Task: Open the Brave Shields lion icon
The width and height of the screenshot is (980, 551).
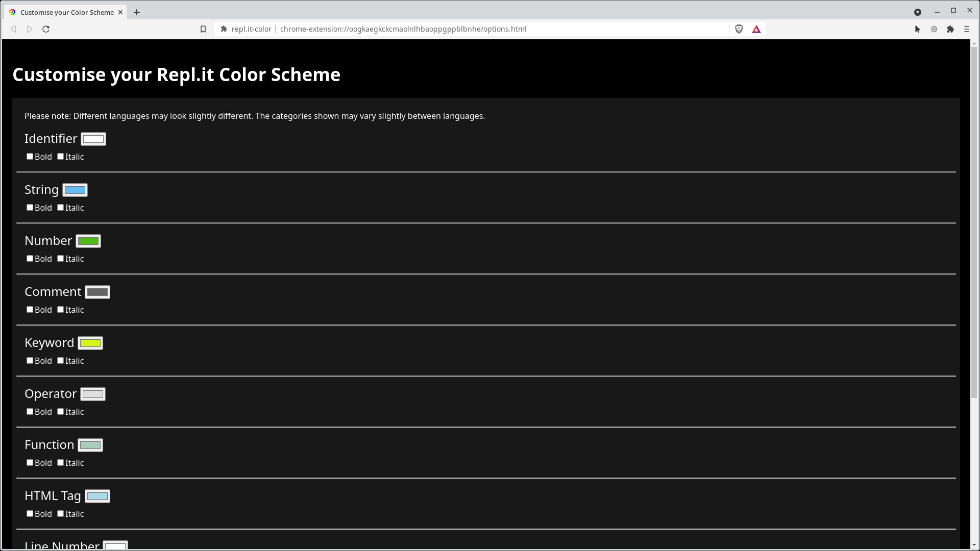Action: click(x=739, y=29)
